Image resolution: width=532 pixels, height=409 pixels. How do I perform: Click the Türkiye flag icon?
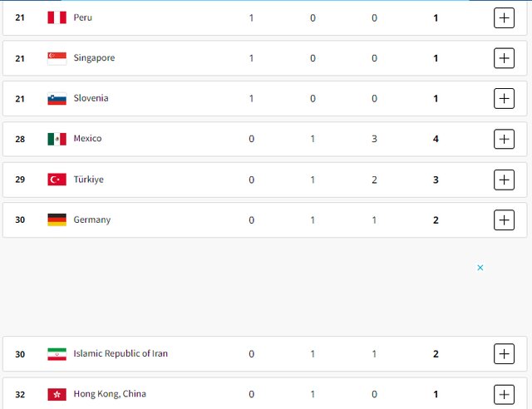click(x=57, y=180)
